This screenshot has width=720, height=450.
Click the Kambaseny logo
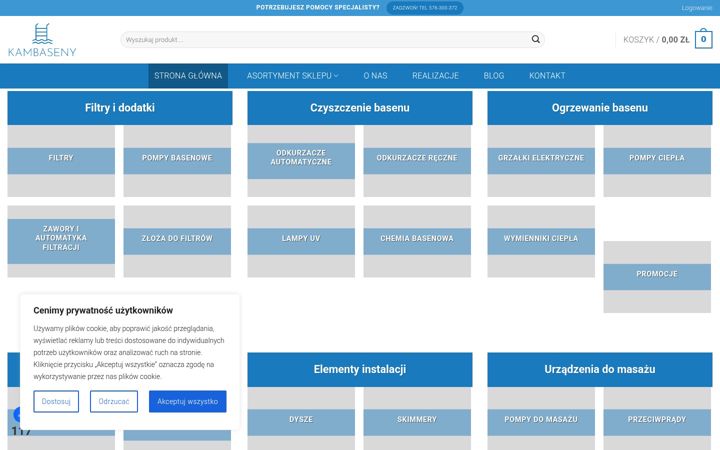pos(42,40)
